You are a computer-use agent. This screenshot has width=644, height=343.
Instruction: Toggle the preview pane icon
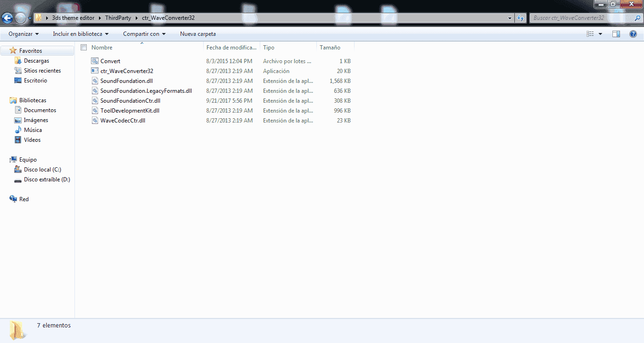[x=616, y=34]
